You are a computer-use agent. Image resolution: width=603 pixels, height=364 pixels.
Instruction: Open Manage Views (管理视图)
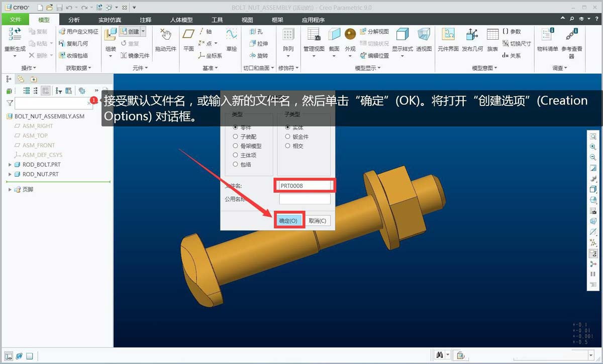click(314, 35)
